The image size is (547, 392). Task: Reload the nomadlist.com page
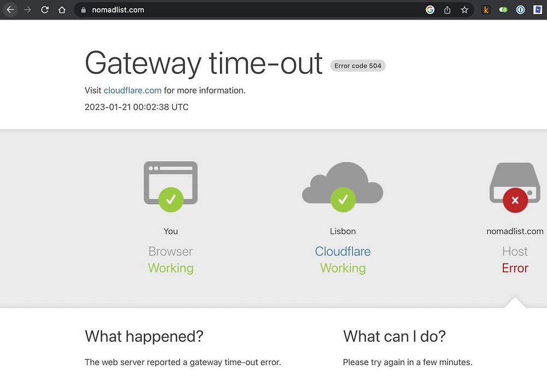(x=45, y=10)
